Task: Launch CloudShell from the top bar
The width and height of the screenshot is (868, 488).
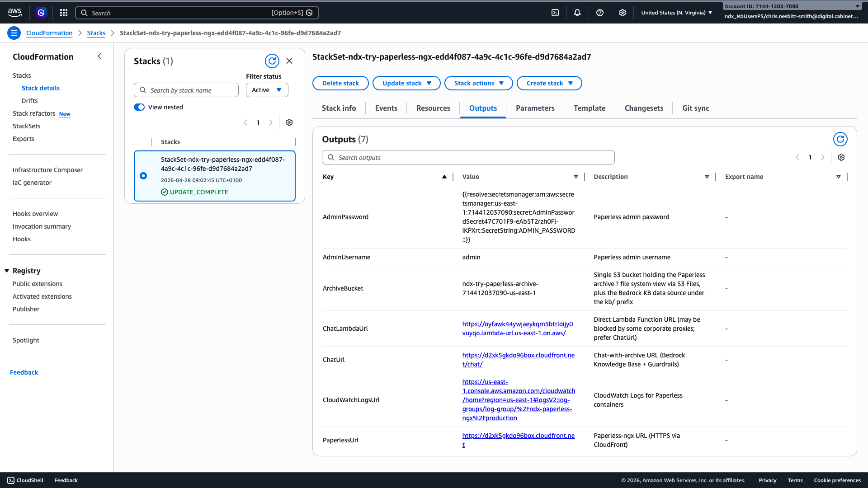Action: 555,13
